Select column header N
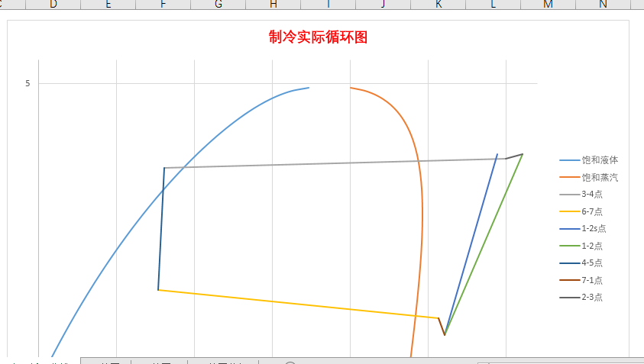This screenshot has height=364, width=644. tap(603, 5)
